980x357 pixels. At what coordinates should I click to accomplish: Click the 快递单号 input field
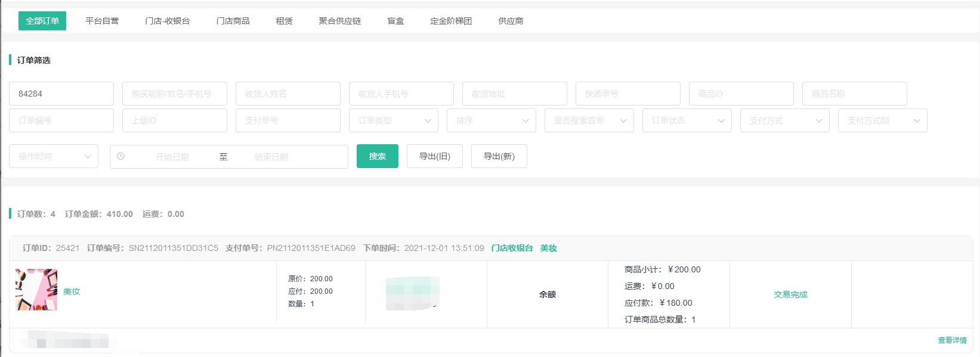627,94
